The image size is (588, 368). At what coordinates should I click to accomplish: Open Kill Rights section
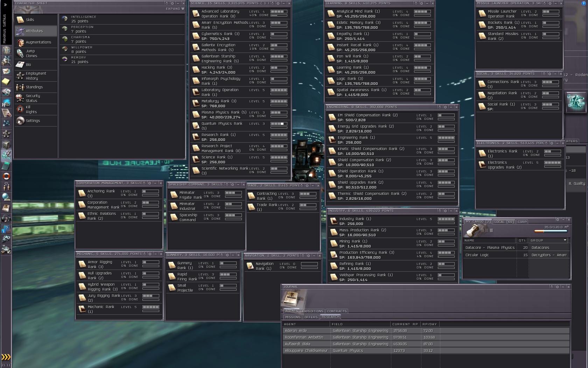click(x=31, y=110)
